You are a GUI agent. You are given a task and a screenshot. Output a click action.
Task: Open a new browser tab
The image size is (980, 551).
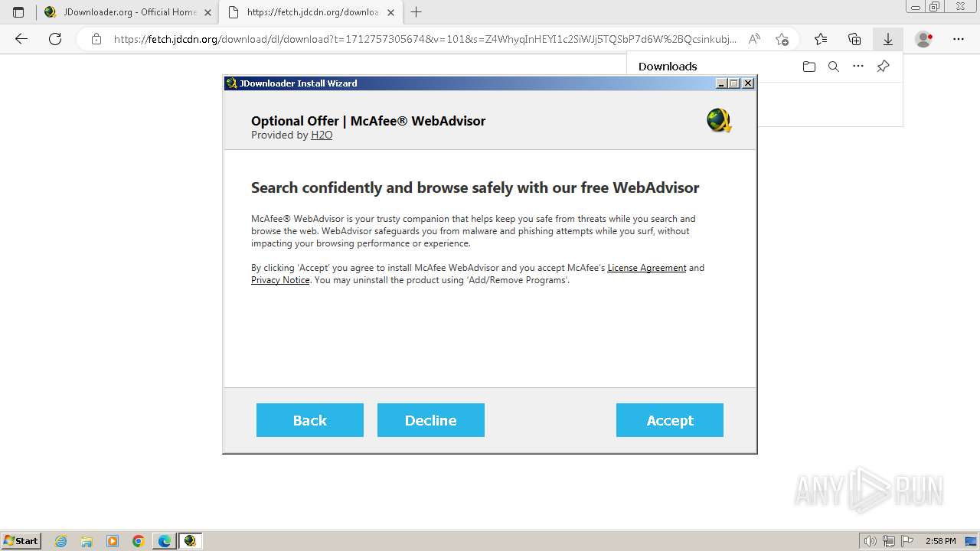416,12
